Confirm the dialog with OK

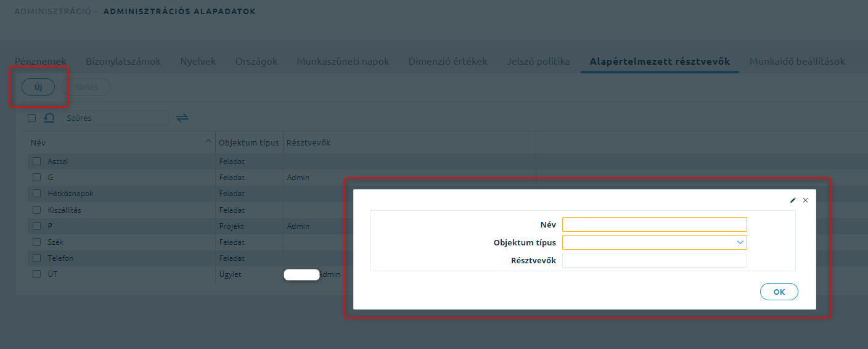click(x=779, y=292)
